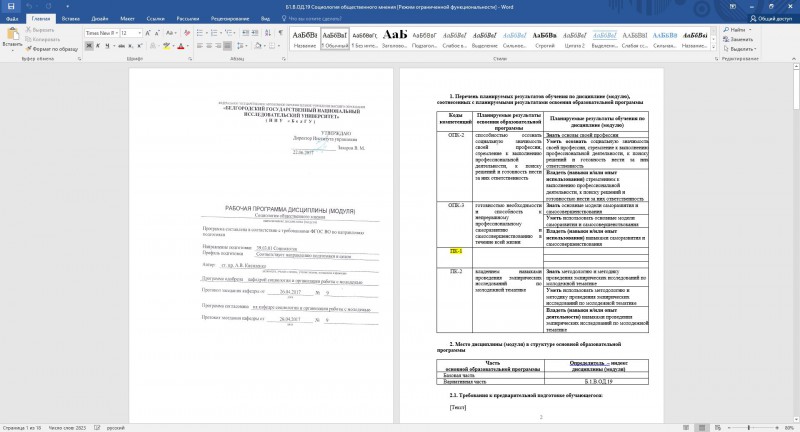Click Replace (Заменить) in the editing group
This screenshot has width=800, height=432.
pos(738,39)
